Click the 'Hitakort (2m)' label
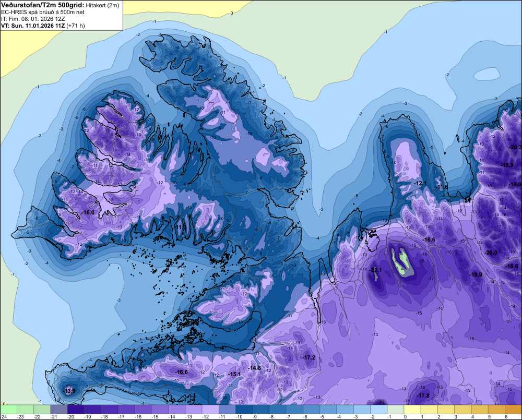522x420 pixels. [x=102, y=5]
